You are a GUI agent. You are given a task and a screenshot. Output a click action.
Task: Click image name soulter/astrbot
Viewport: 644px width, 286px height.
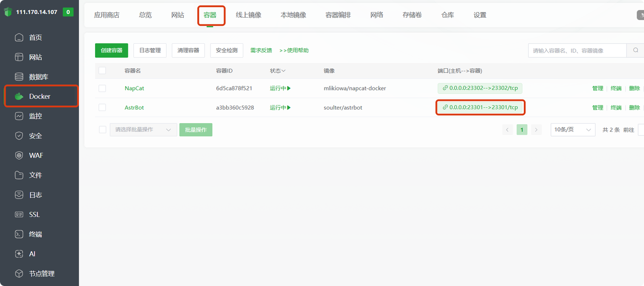(343, 108)
